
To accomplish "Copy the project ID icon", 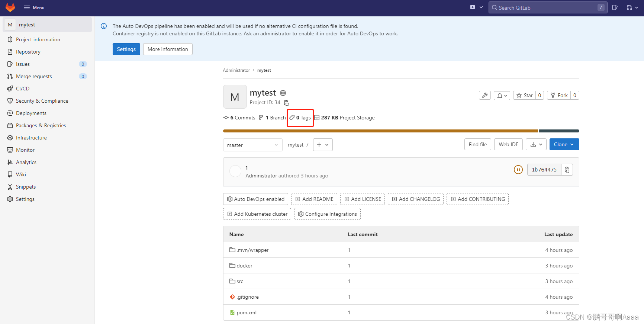I will click(x=286, y=103).
